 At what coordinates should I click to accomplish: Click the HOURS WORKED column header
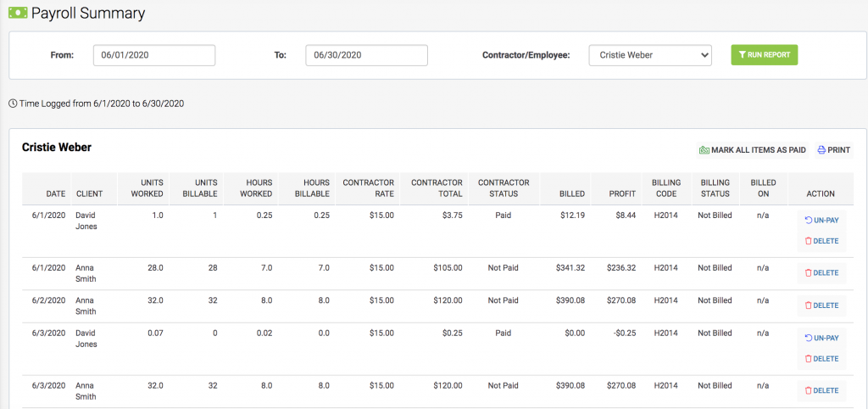click(x=253, y=188)
